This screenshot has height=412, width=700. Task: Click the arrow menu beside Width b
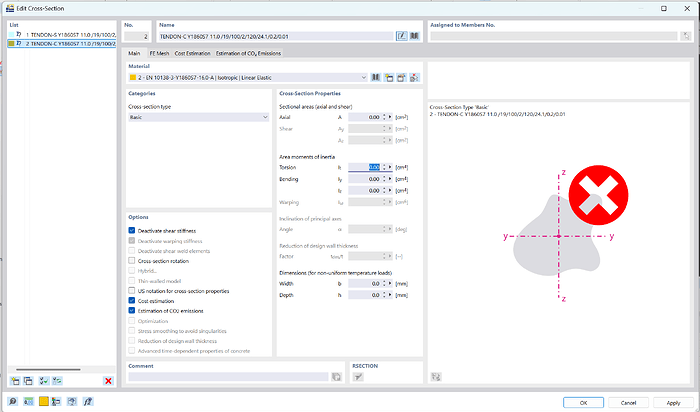coord(390,283)
